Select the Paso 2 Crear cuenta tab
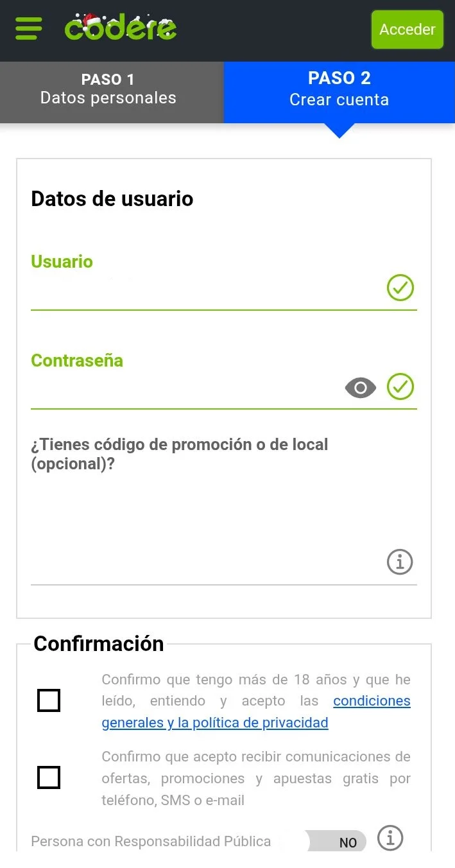This screenshot has width=455, height=868. [x=339, y=89]
